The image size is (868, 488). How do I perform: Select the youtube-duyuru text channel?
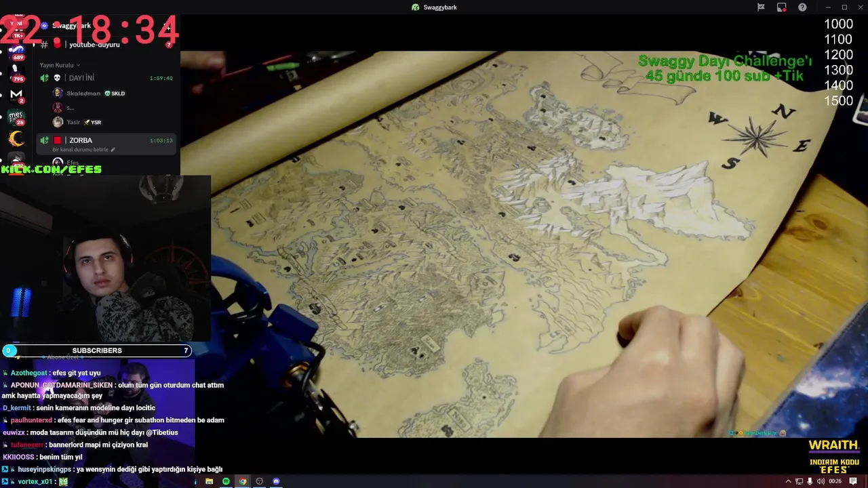click(x=94, y=45)
